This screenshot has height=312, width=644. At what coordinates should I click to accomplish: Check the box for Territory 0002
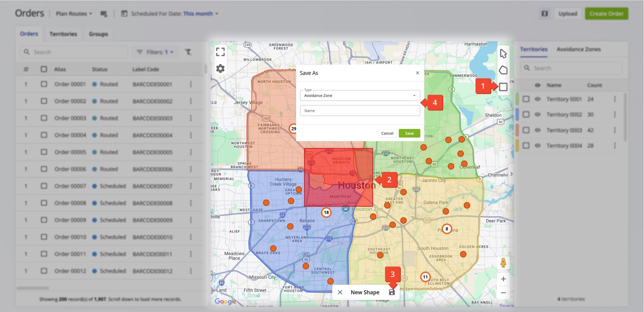click(x=526, y=114)
